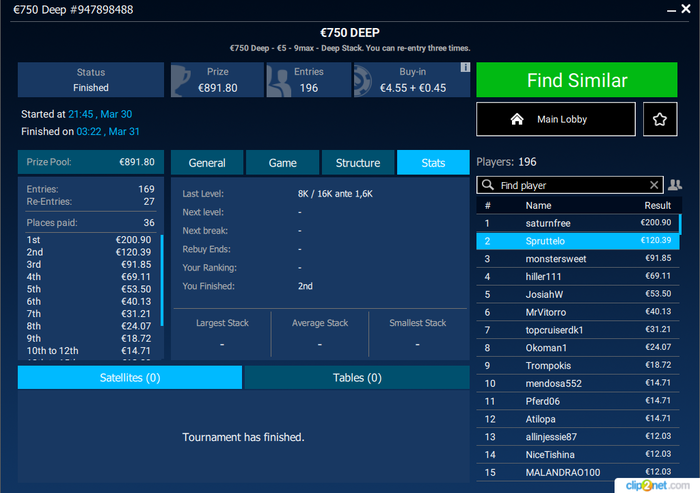The height and width of the screenshot is (493, 700).
Task: Open the Tables (0) tab
Action: coord(357,378)
